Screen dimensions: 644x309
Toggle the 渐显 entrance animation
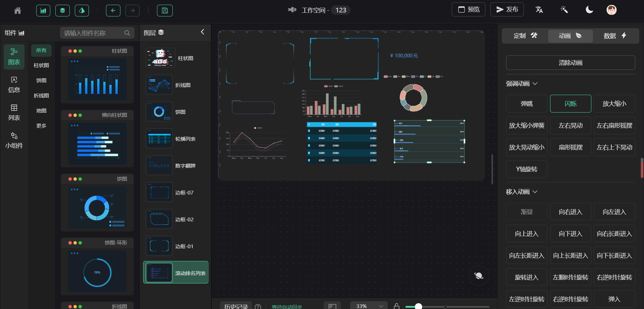(526, 212)
